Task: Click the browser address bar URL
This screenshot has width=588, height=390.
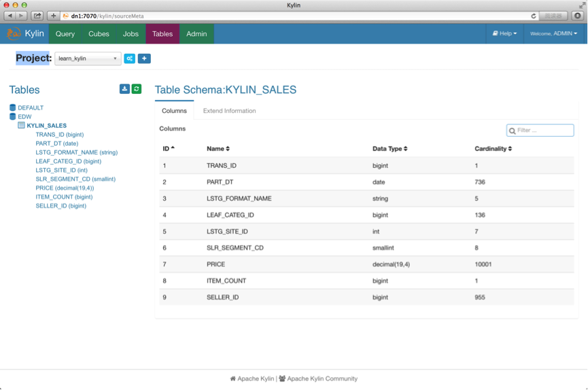Action: click(x=107, y=16)
